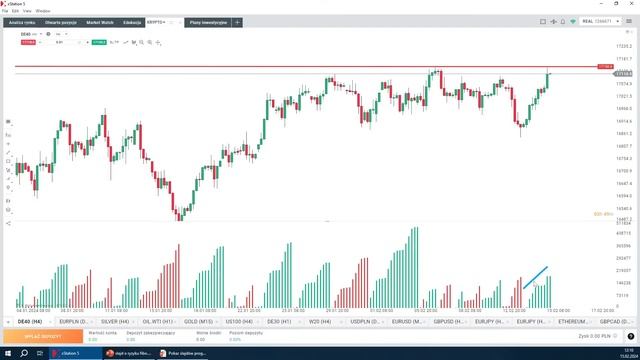This screenshot has height=360, width=640.
Task: Switch to the DE40 (H4) chart tab
Action: click(30, 322)
